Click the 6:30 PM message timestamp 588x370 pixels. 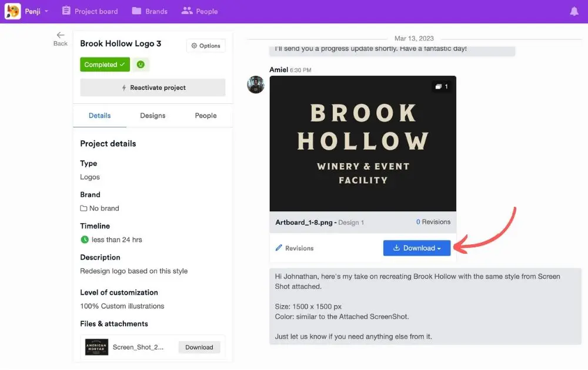point(300,70)
